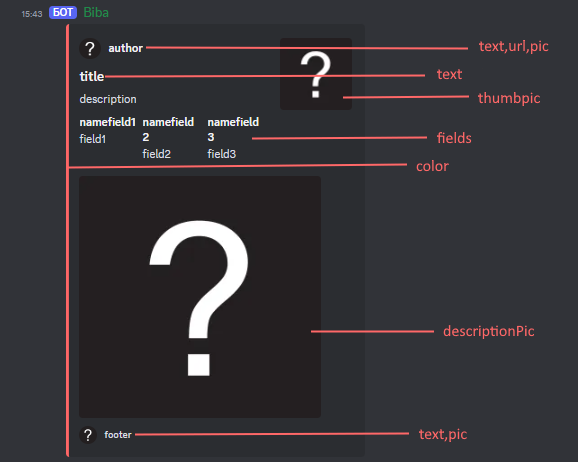Click the embed title text
This screenshot has height=462, width=578.
pyautogui.click(x=92, y=76)
